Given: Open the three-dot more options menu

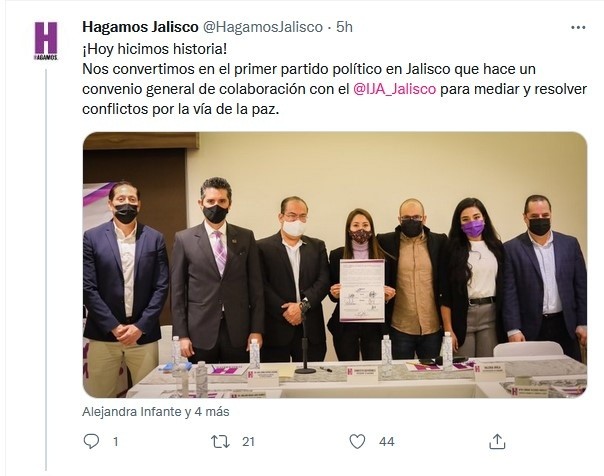Looking at the screenshot, I should click(578, 27).
